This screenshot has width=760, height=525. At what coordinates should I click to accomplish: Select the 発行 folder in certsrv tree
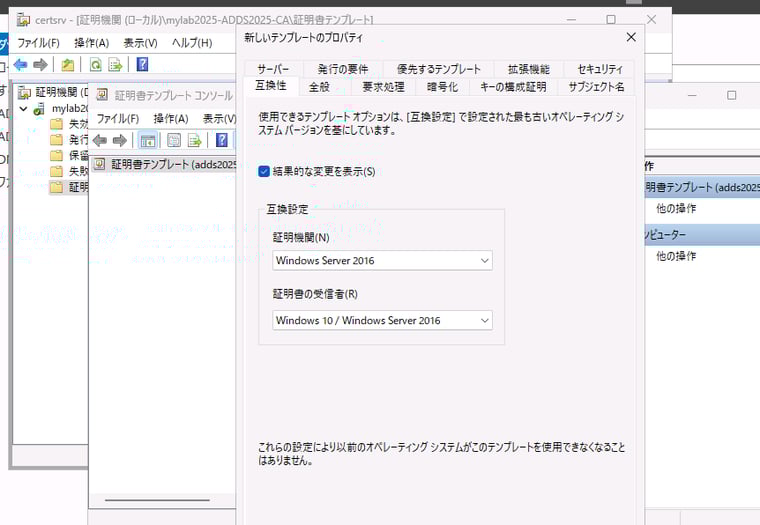pyautogui.click(x=69, y=140)
